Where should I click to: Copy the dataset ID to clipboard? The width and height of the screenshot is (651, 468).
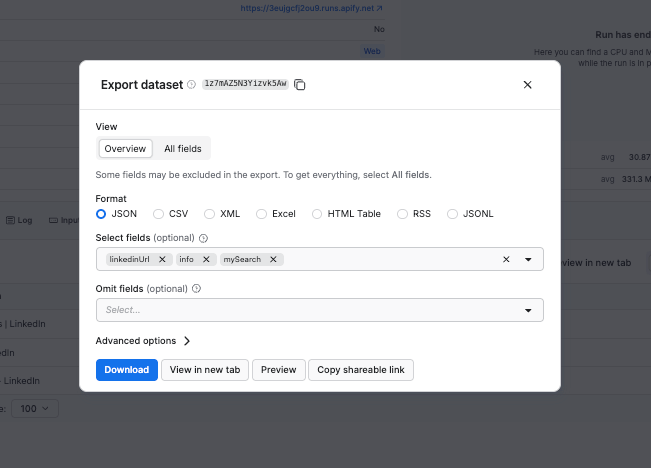[x=299, y=84]
